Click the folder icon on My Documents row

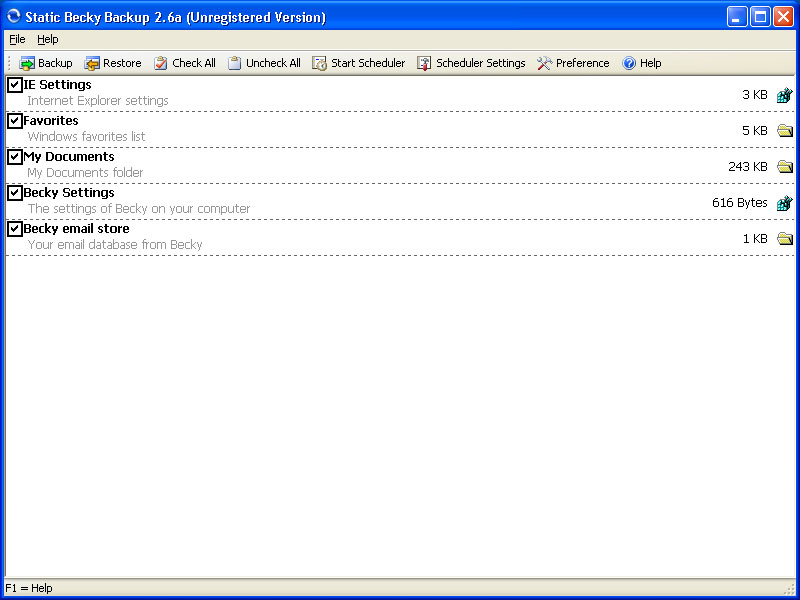[x=785, y=166]
